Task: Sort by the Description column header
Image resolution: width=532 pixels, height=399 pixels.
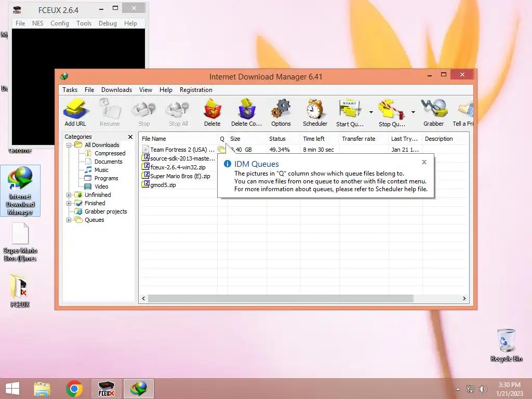Action: click(445, 139)
